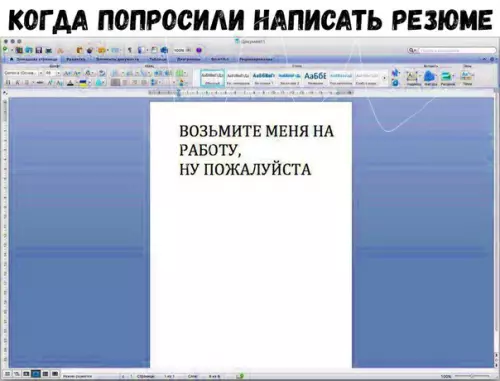This screenshot has width=500, height=381.
Task: Click the Draft view icon in status bar
Action: 7,374
